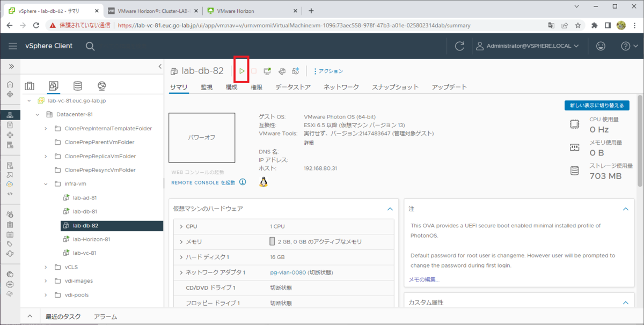The height and width of the screenshot is (325, 644).
Task: Switch to the 監視 tab
Action: pyautogui.click(x=207, y=87)
